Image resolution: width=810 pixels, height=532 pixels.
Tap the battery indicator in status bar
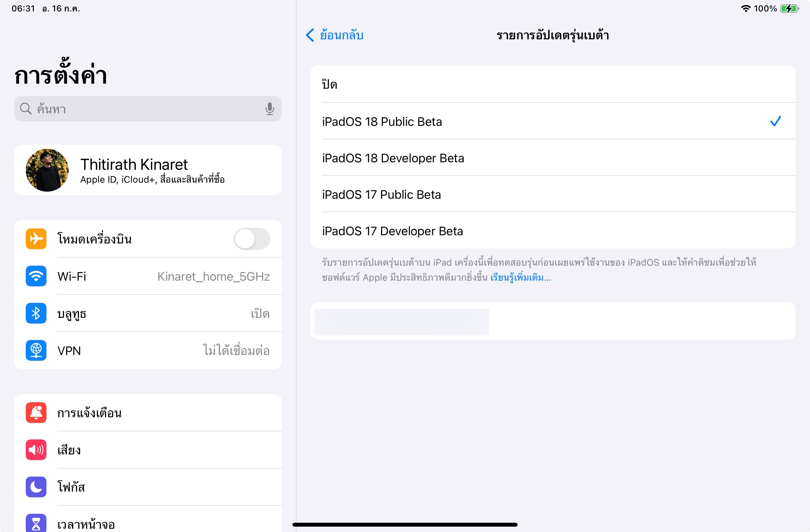[789, 9]
